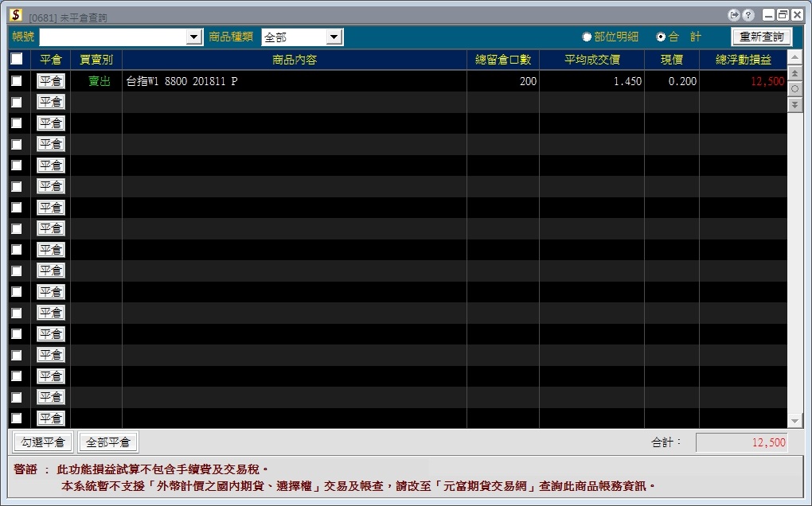Check the box for 台指W1 8800 row
This screenshot has height=506, width=812.
click(x=17, y=80)
